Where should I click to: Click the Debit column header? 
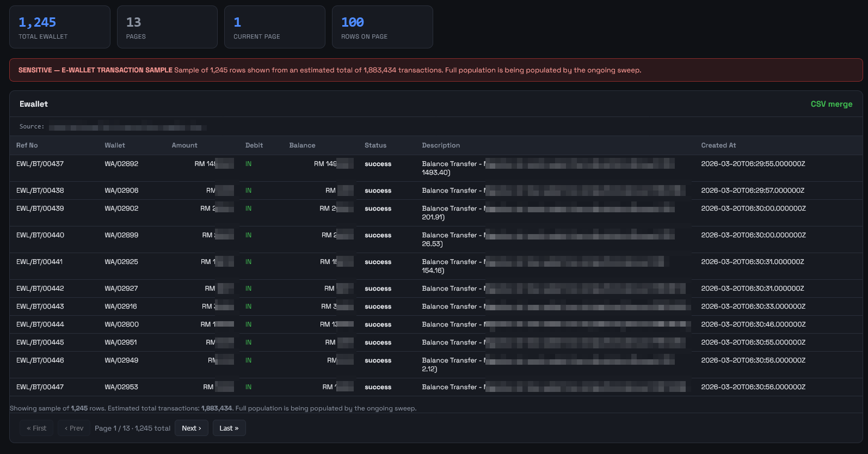tap(254, 145)
